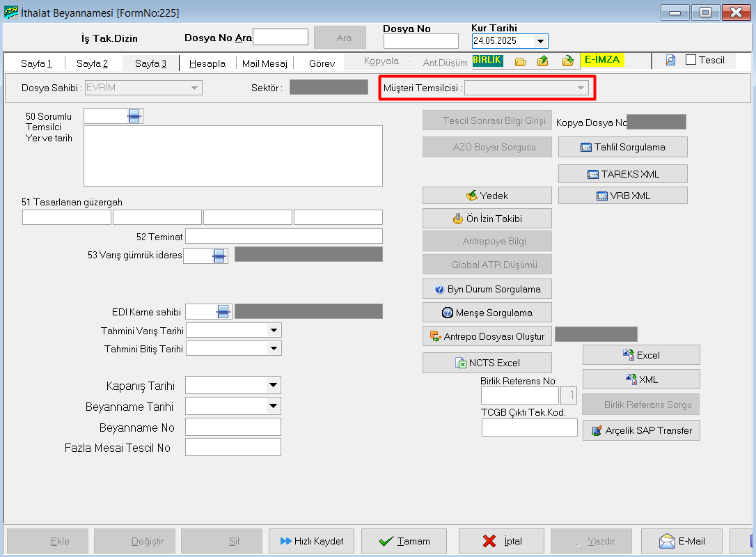
Task: Click the TAREKS XML button
Action: click(x=623, y=174)
